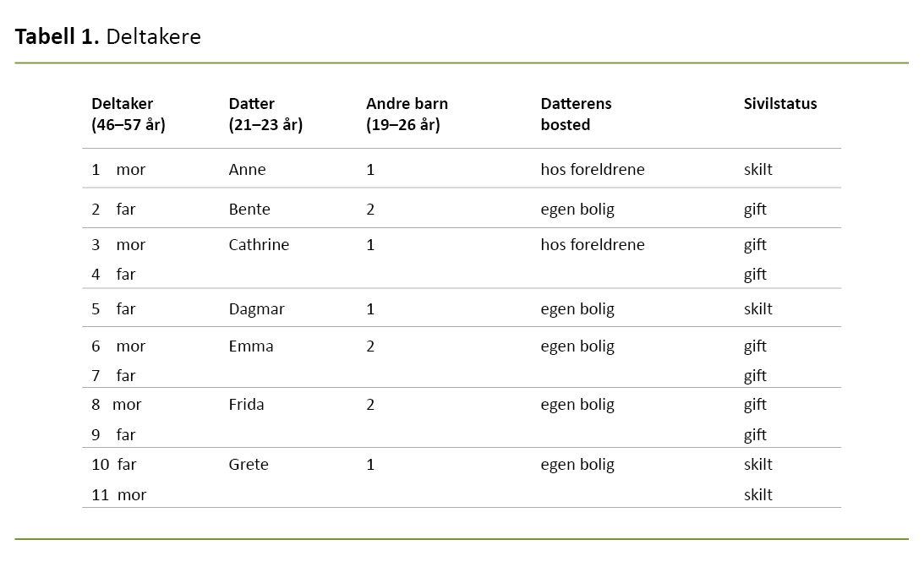Click participant '11 mor' cell

pyautogui.click(x=118, y=495)
